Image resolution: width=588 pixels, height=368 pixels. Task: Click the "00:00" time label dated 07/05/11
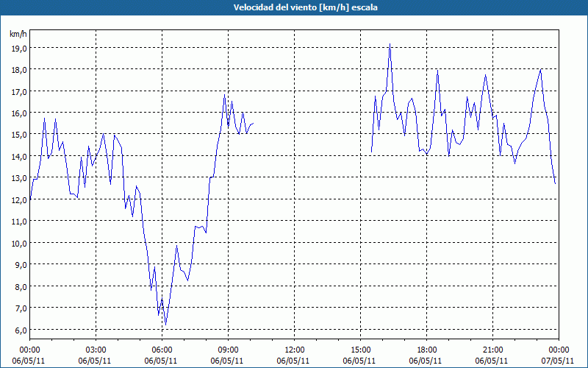tap(559, 350)
